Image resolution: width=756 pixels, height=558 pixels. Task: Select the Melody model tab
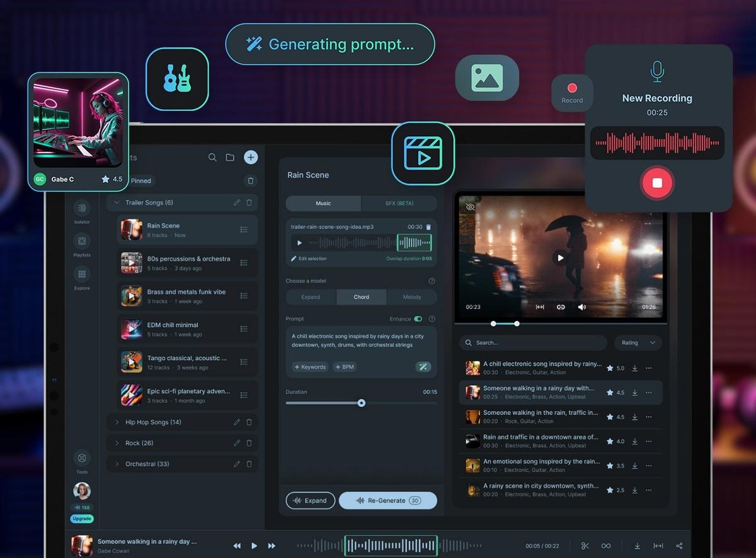point(411,297)
